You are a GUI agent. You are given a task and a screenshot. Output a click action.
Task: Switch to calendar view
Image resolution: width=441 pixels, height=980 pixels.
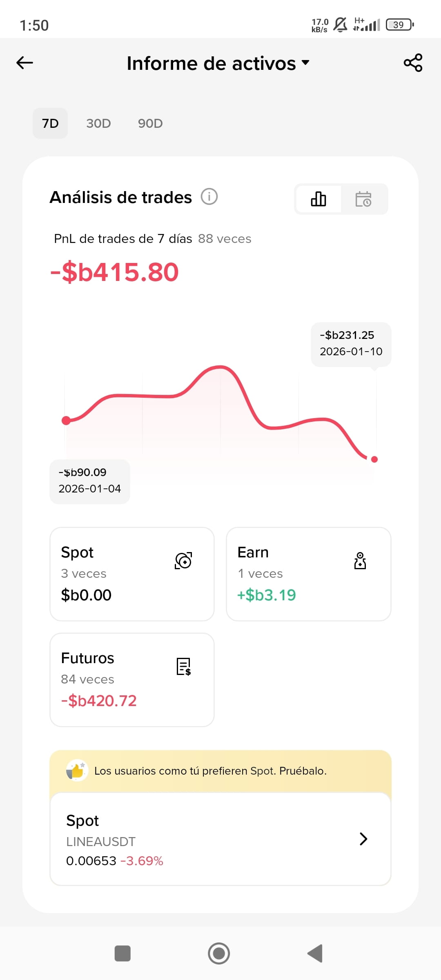(363, 199)
